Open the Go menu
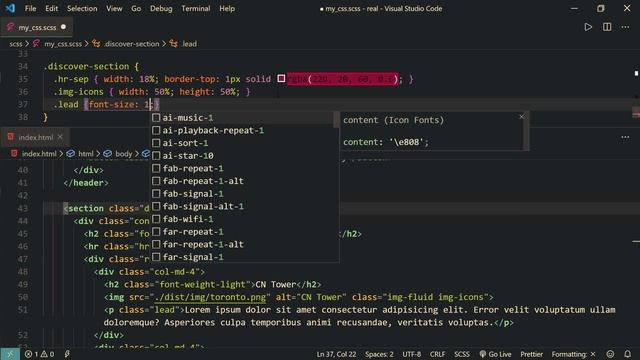640x360 pixels. pyautogui.click(x=136, y=8)
